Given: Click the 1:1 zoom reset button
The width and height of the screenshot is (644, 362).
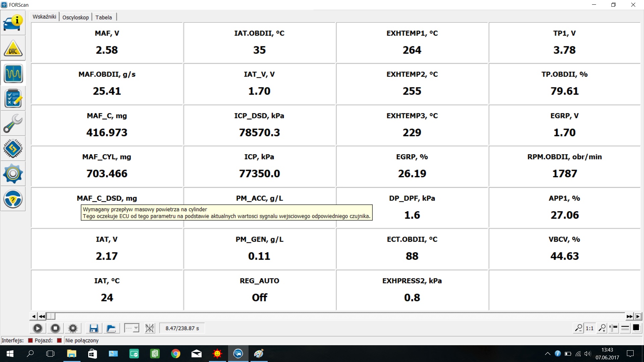Looking at the screenshot, I should tap(590, 328).
